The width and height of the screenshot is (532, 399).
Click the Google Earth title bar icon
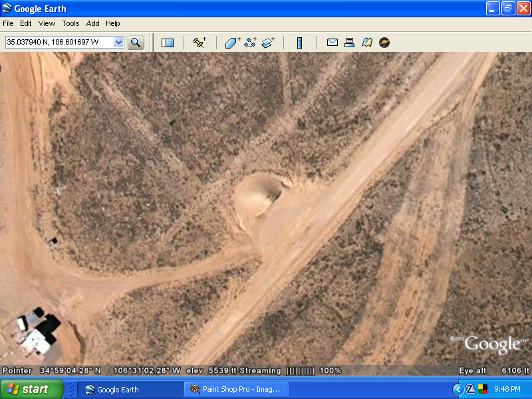point(7,9)
